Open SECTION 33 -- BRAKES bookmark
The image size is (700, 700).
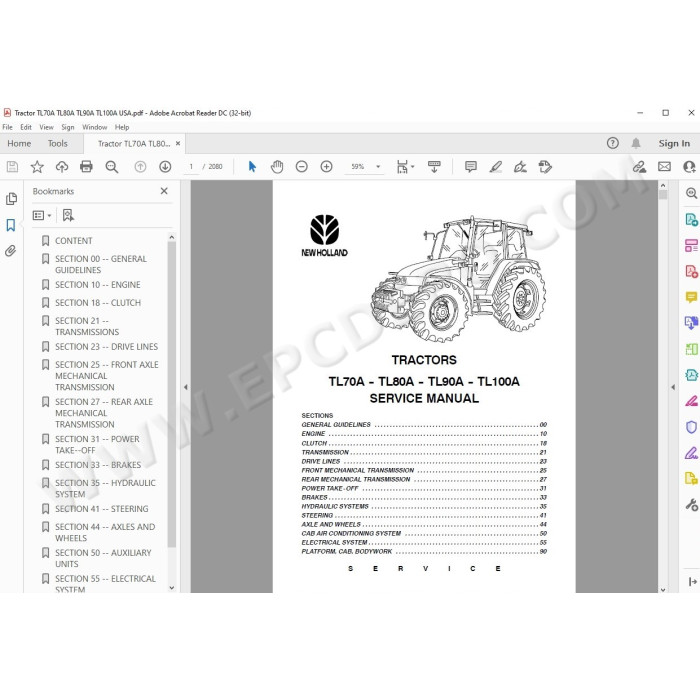pyautogui.click(x=98, y=465)
